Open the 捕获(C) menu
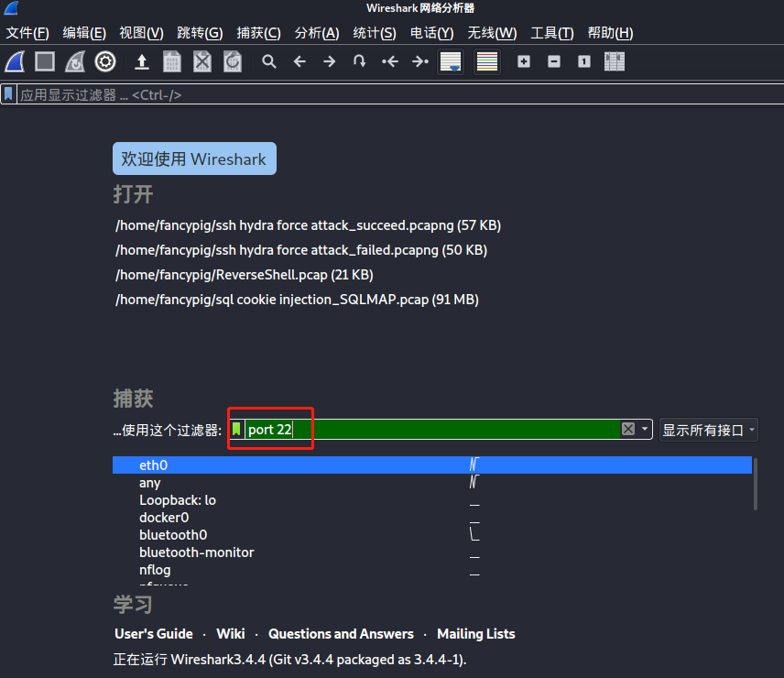 (258, 33)
